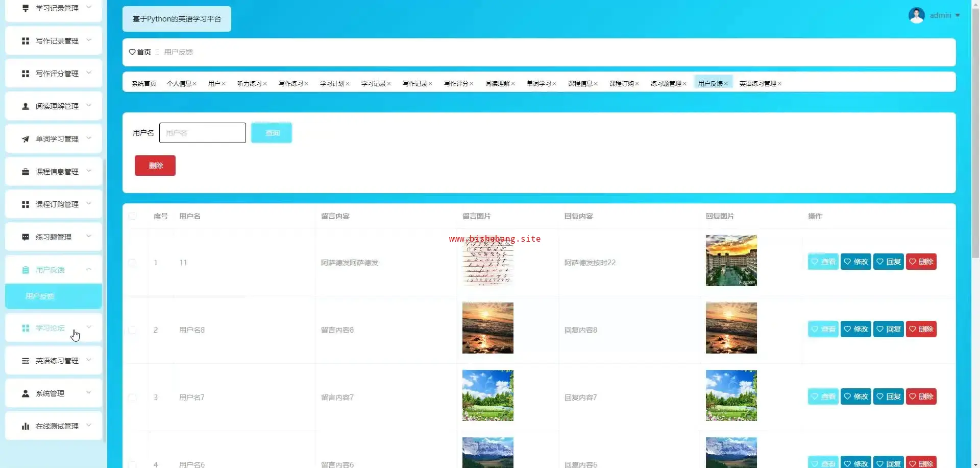Viewport: 980px width, 468px height.
Task: Click the 阅读理解管理 person icon
Action: coord(26,106)
